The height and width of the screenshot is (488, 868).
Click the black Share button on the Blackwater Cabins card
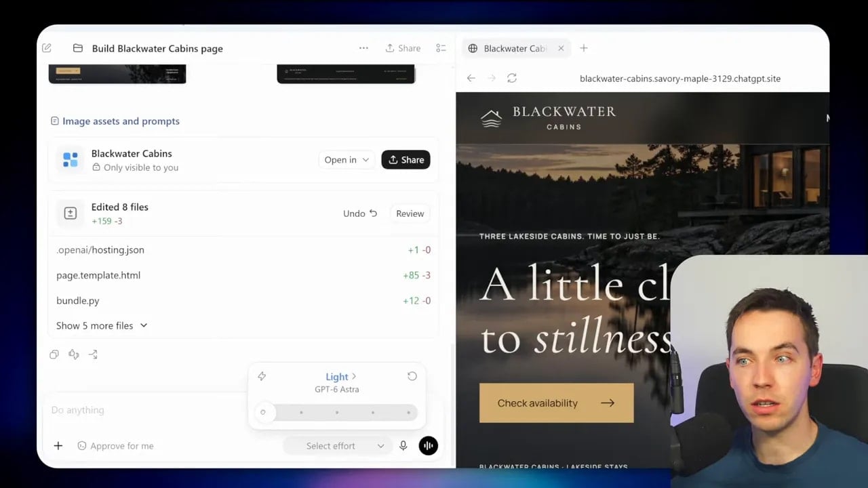406,160
